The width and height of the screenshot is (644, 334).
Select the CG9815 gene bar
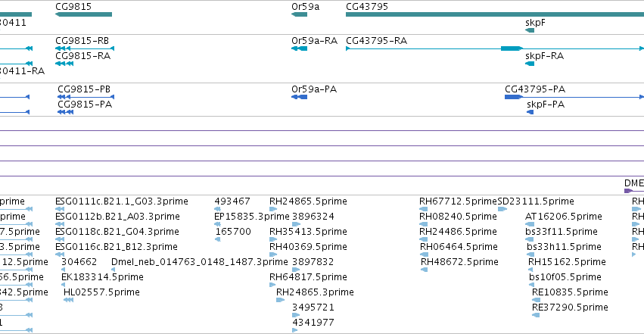pyautogui.click(x=84, y=14)
